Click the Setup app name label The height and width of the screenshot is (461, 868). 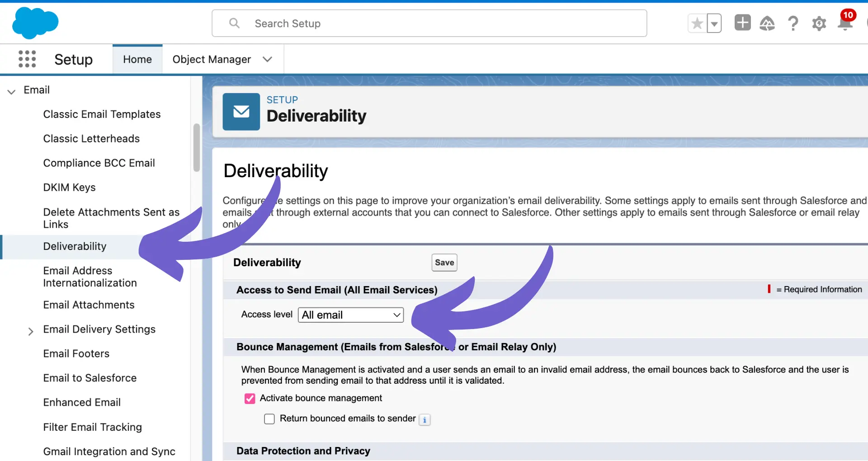73,59
